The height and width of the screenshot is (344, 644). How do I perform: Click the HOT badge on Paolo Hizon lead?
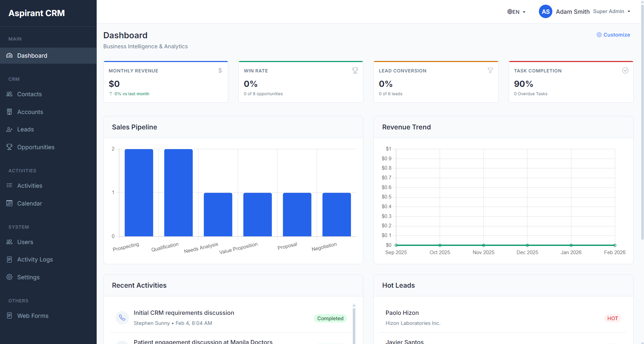612,318
